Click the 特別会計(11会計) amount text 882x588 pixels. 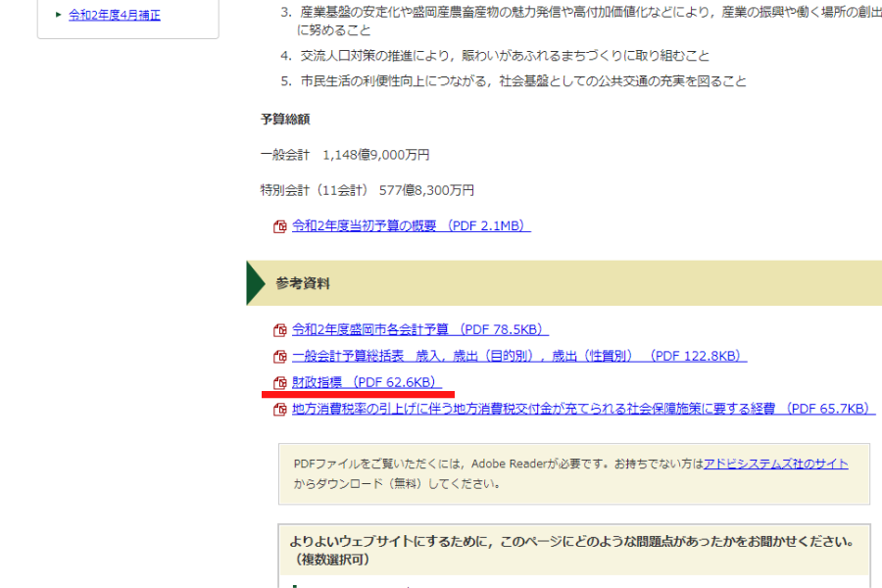click(x=367, y=190)
